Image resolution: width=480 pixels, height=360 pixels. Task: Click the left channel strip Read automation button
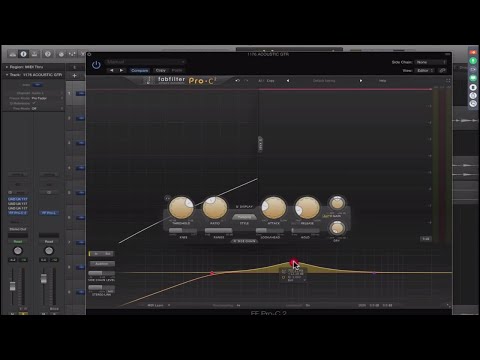point(18,241)
